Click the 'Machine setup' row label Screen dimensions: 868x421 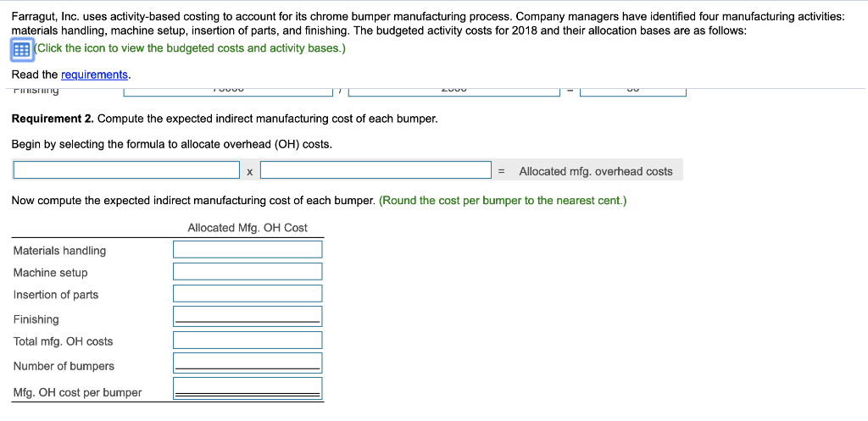tap(50, 273)
